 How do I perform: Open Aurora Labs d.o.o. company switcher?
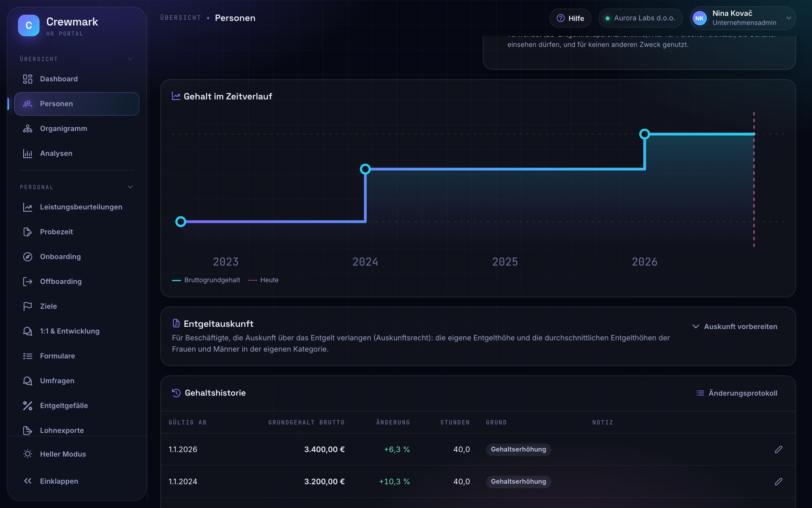(640, 18)
